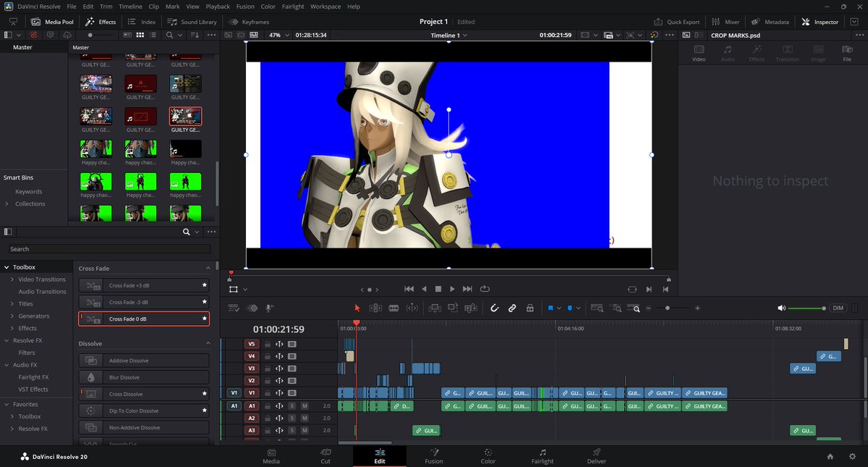Click the microphone voiceover icon
The height and width of the screenshot is (467, 868).
269,308
